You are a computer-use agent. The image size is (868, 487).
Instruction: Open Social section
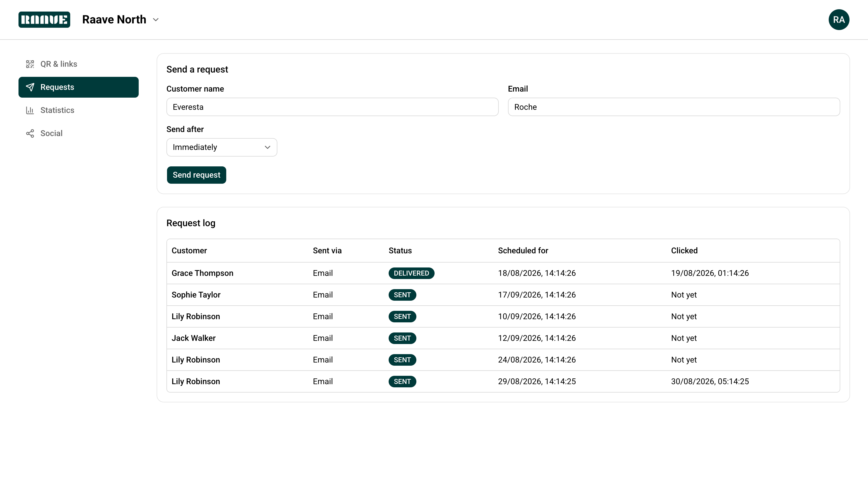79,133
